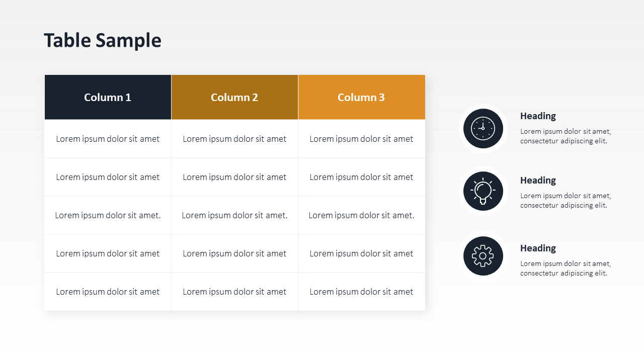644x362 pixels.
Task: Select last row cell under Column 3
Action: (361, 292)
